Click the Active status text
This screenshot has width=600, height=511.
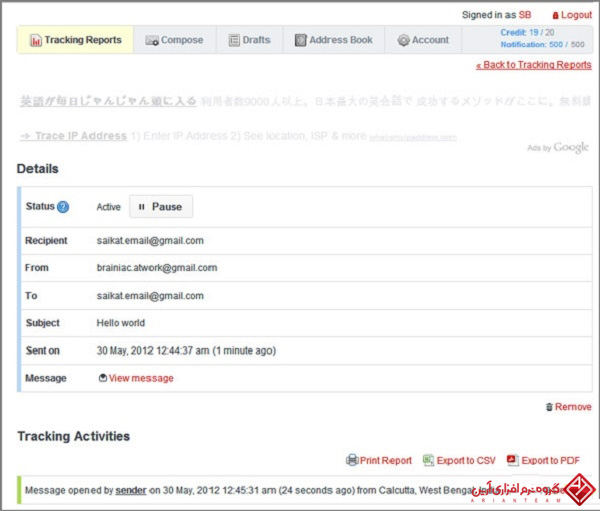[108, 207]
